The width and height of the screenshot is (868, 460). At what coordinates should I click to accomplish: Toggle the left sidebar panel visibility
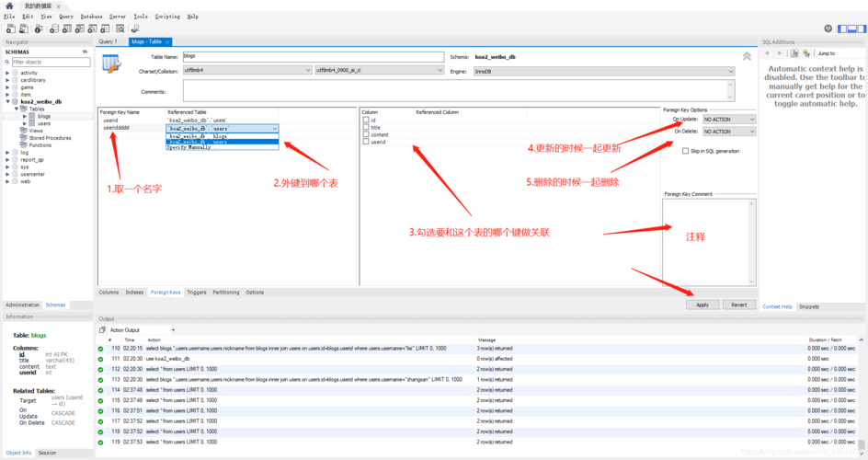[x=842, y=29]
